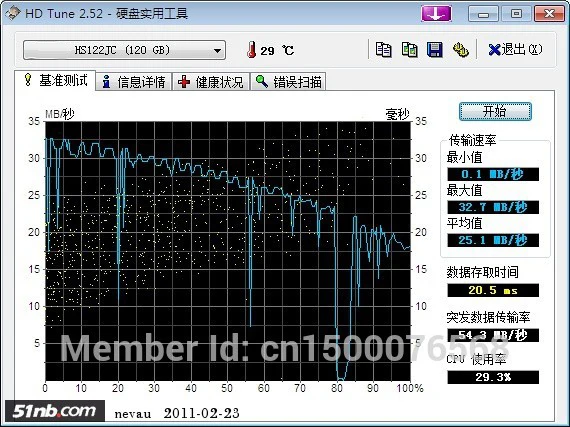This screenshot has width=570, height=427.
Task: Click the purple download arrow title button
Action: [x=436, y=14]
